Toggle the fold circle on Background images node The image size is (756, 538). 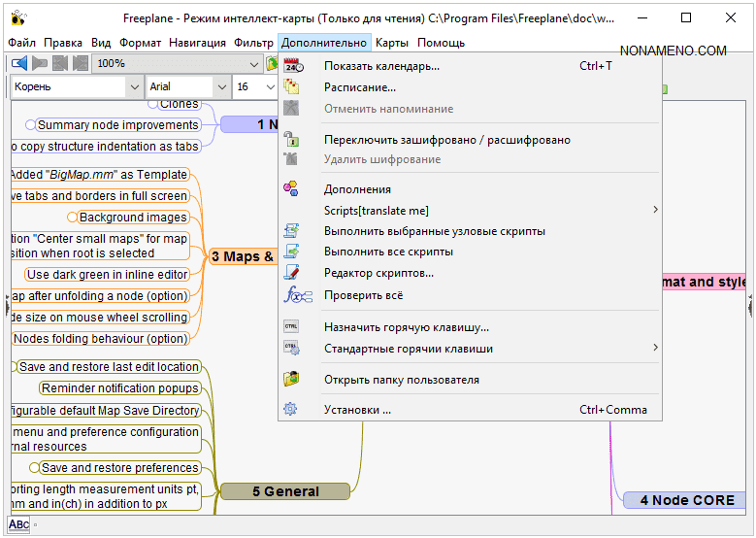pos(72,218)
